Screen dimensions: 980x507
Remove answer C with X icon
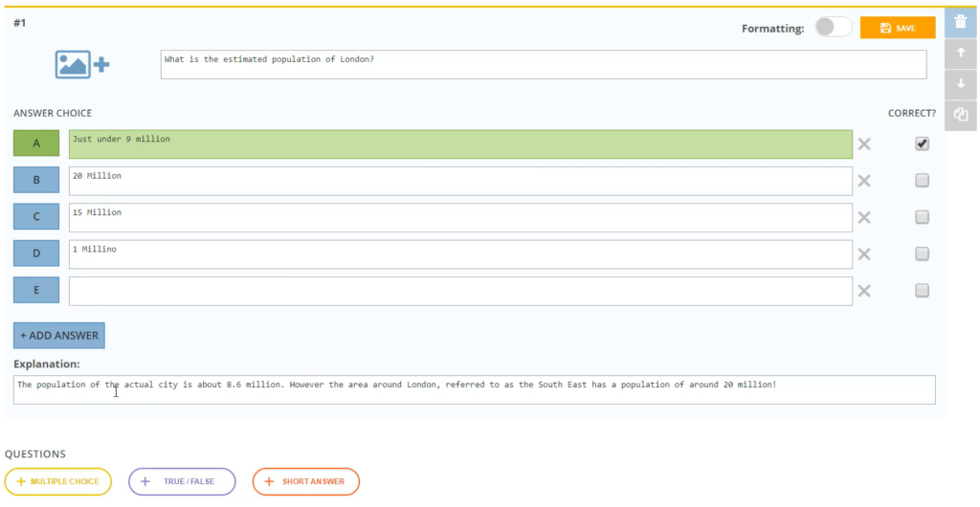pos(864,217)
